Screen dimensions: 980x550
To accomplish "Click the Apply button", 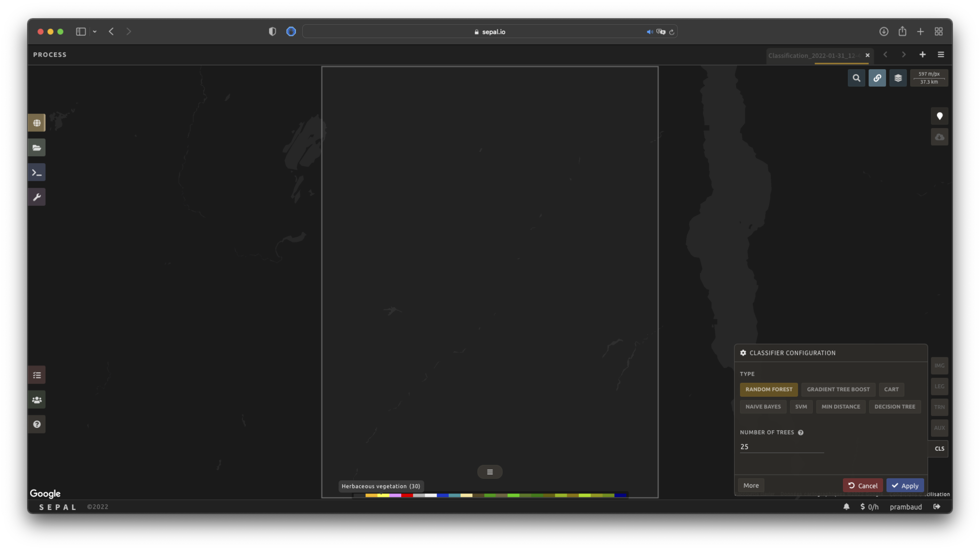I will (905, 485).
